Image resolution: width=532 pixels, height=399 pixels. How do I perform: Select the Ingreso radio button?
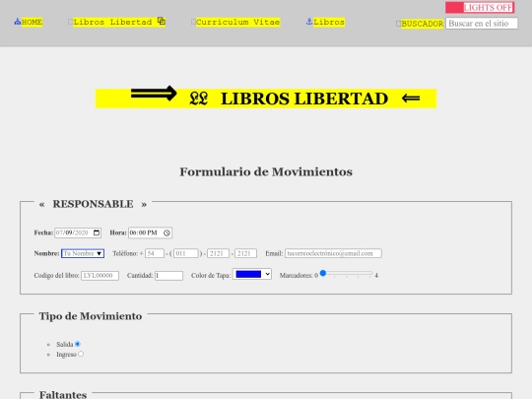click(81, 354)
